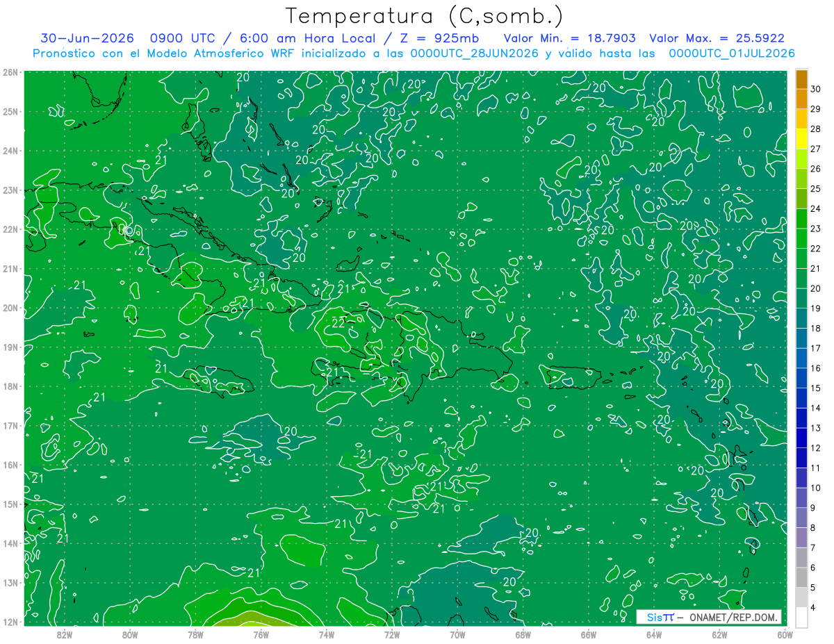Click the valid-until time '0000UTC_01JUL2026'
This screenshot has height=644, width=834.
(732, 53)
